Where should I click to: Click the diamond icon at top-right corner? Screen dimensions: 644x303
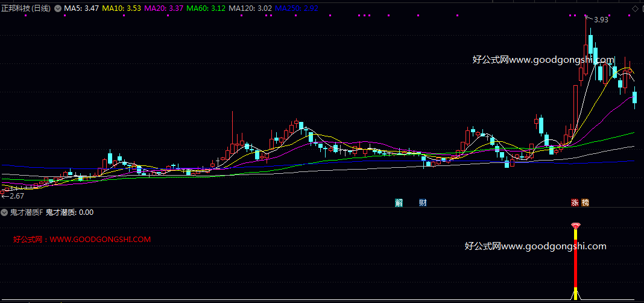636,8
